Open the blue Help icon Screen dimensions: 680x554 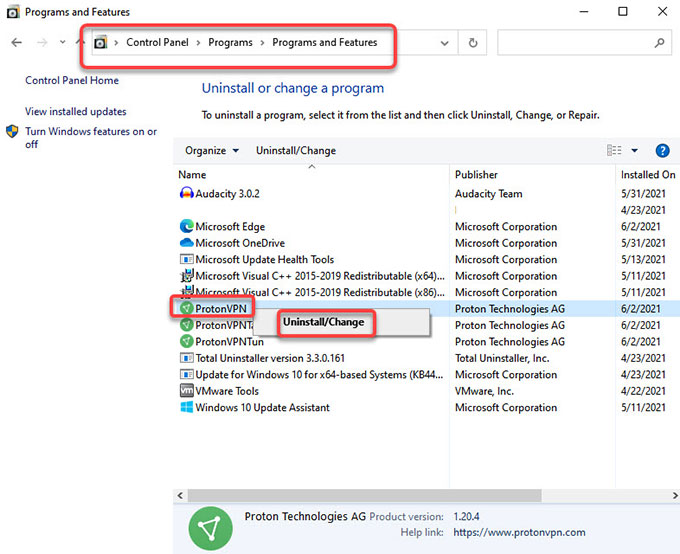tap(662, 151)
